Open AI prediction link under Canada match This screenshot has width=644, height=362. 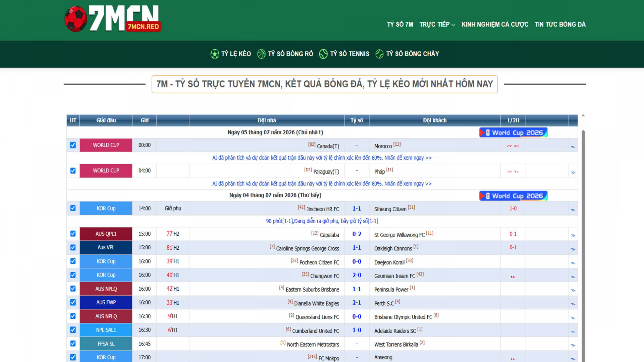[x=322, y=158]
